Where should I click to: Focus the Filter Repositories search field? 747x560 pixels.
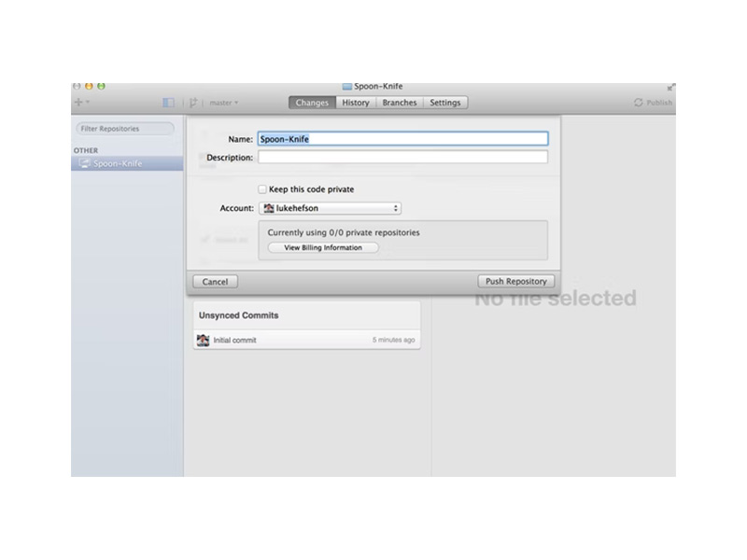pyautogui.click(x=125, y=129)
